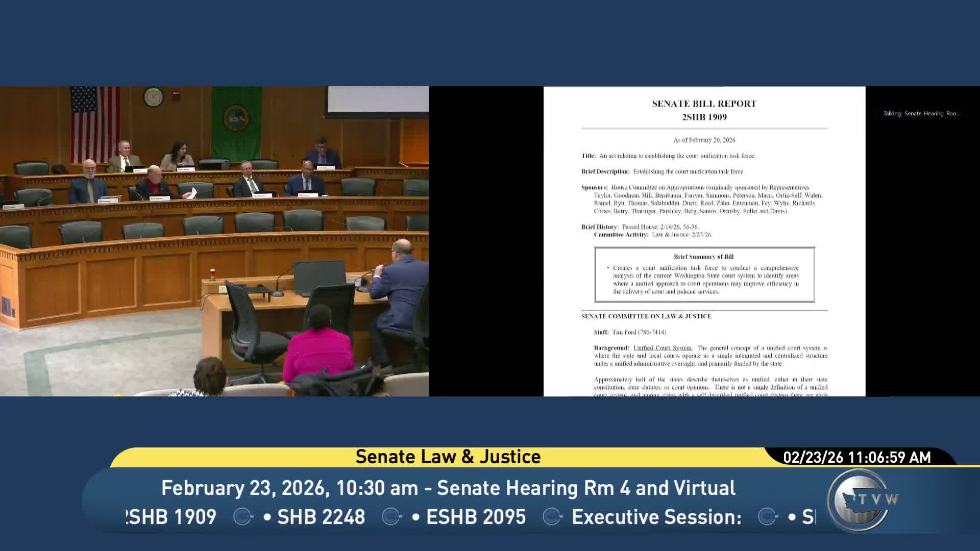Click the Brief Summary of Bill box
This screenshot has height=551, width=980.
[x=704, y=275]
